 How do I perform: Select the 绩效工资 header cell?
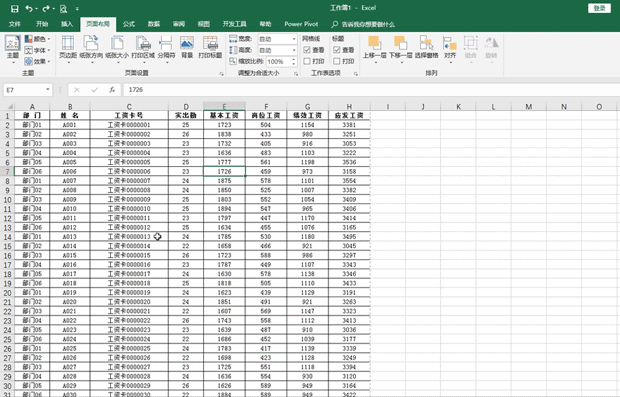[x=307, y=115]
